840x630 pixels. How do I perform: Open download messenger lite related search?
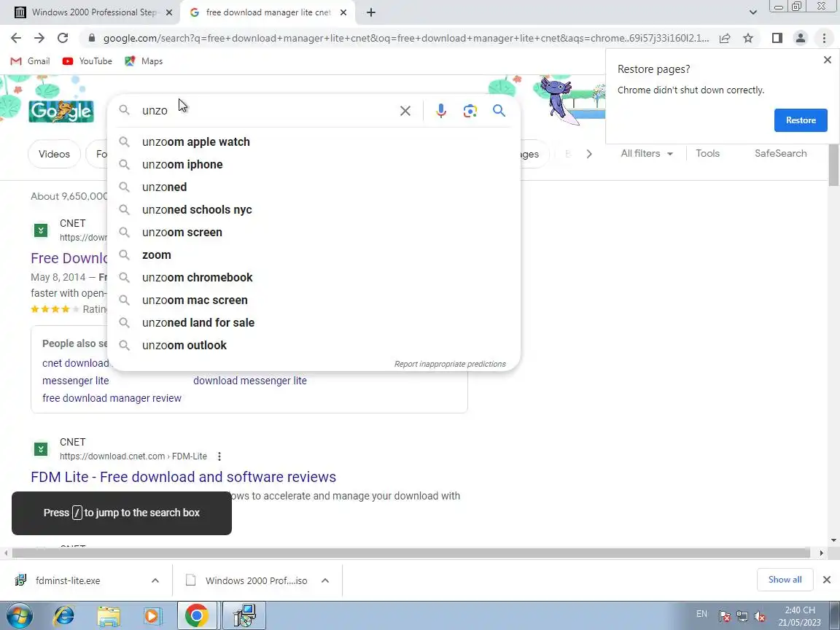pyautogui.click(x=250, y=381)
